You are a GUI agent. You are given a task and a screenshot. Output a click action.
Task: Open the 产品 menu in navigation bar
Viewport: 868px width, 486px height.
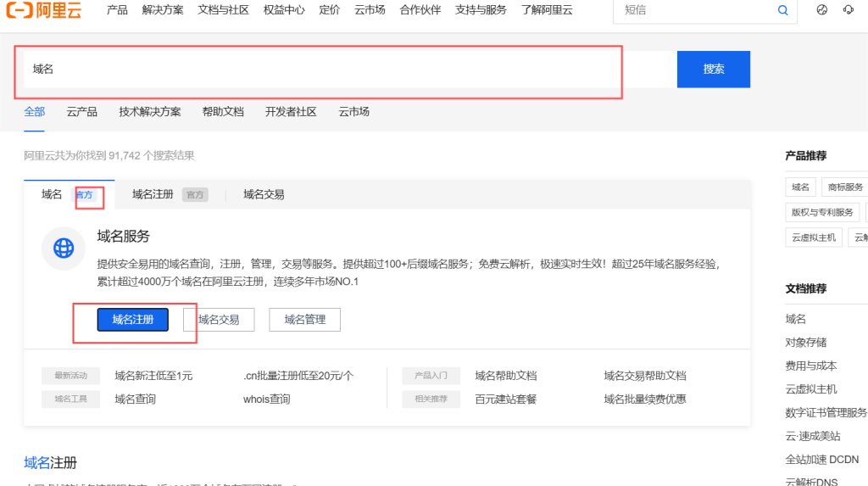(x=117, y=10)
